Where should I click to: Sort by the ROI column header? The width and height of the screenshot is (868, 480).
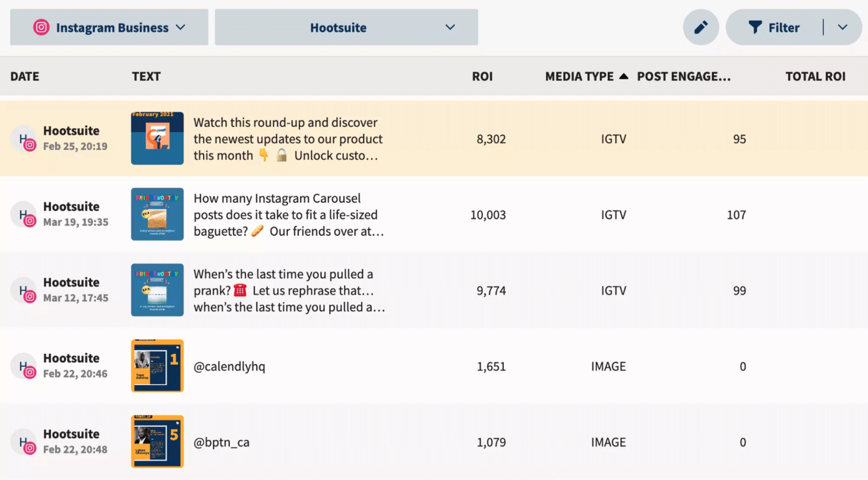[x=482, y=77]
